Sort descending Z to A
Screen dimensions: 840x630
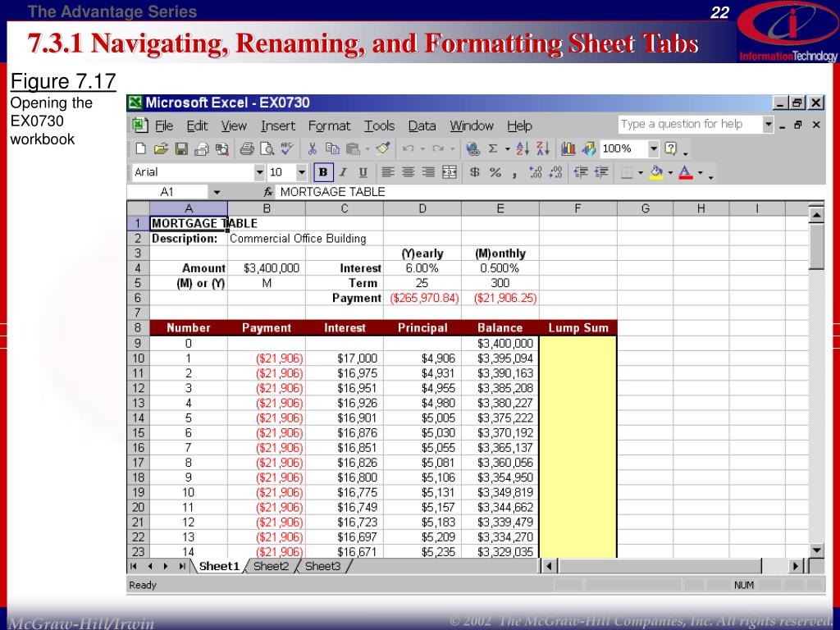click(x=543, y=149)
